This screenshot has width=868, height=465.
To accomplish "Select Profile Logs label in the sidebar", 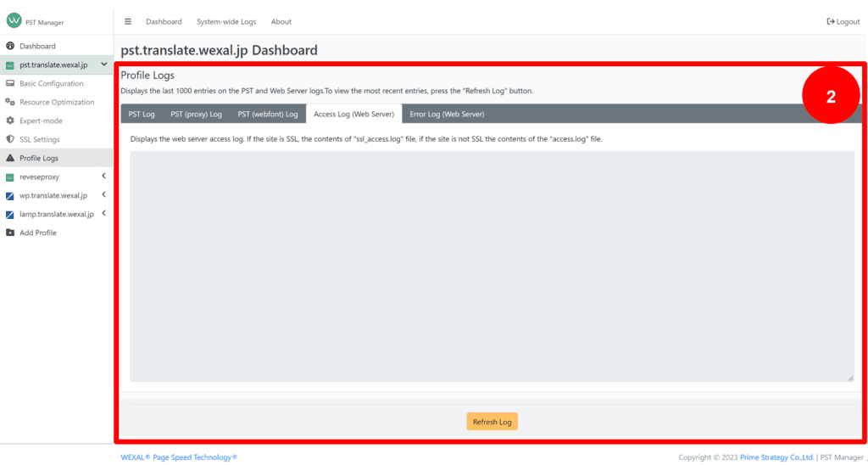I will pos(39,158).
